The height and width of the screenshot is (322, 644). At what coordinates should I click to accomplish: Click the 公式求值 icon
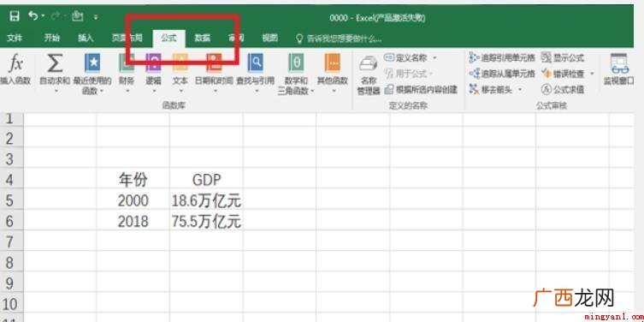[547, 89]
